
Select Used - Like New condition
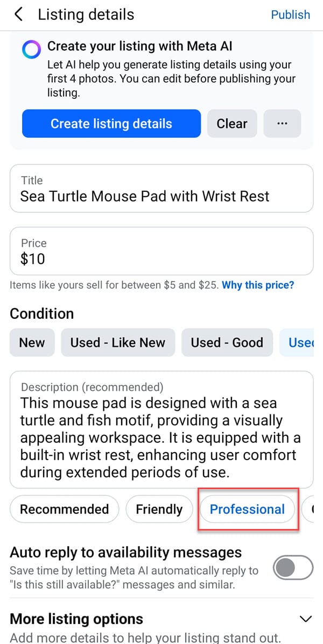(118, 342)
